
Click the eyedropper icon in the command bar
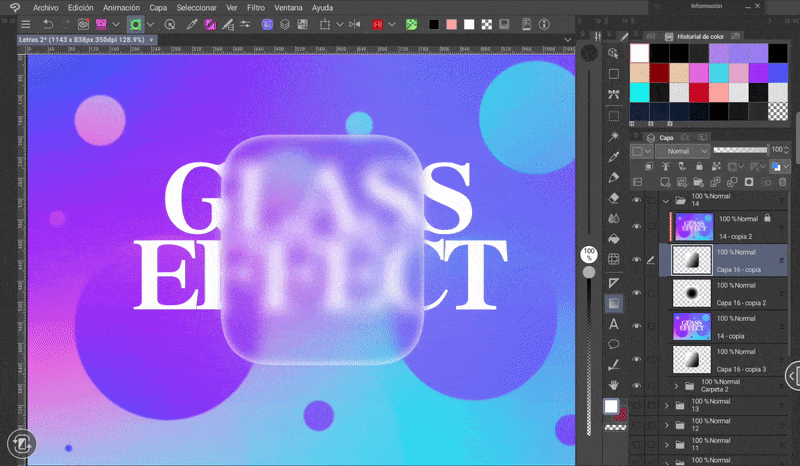[192, 24]
